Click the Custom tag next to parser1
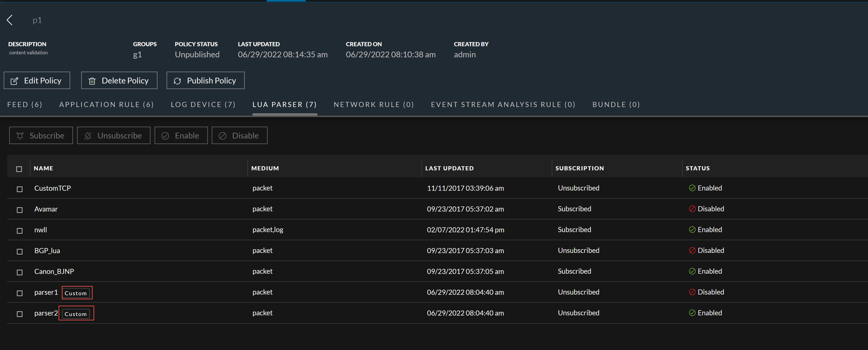868x350 pixels. click(x=76, y=293)
